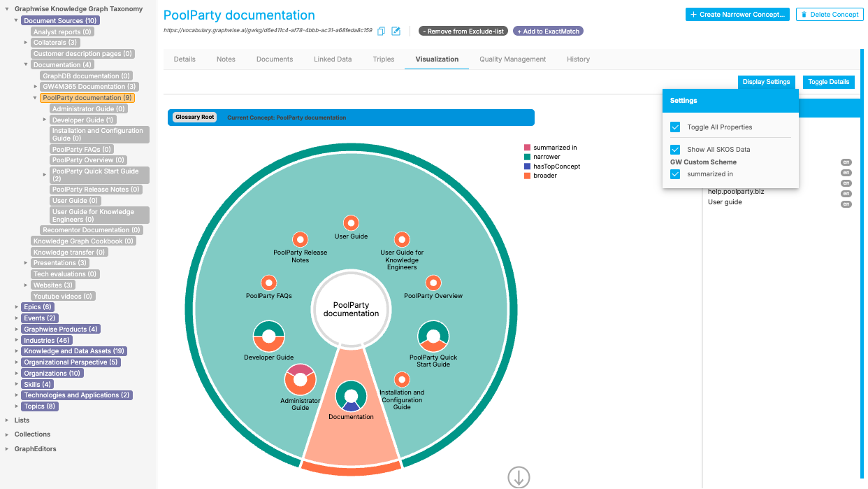868x489 pixels.
Task: Click the edit URI pencil icon
Action: coord(396,31)
